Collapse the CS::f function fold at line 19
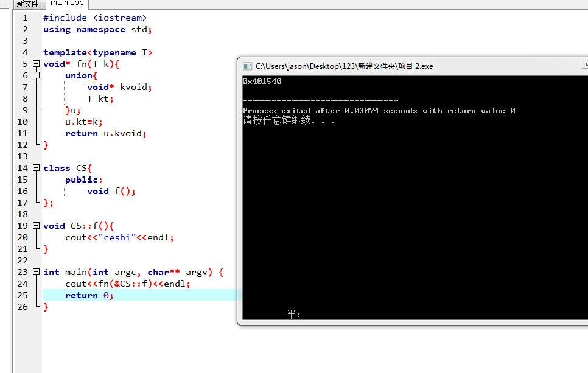The width and height of the screenshot is (588, 373). (x=36, y=226)
